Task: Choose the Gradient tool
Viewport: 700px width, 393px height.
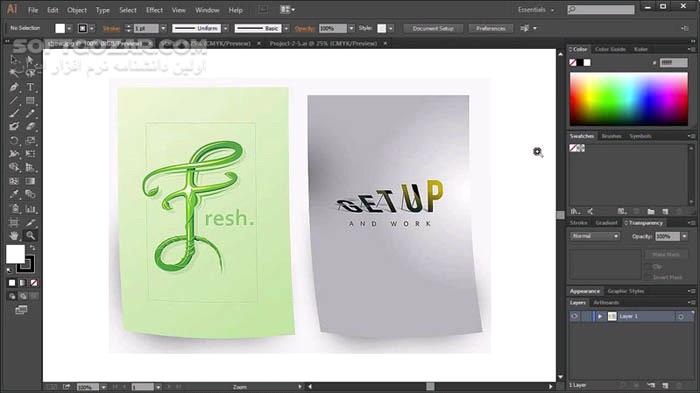Action: [x=30, y=181]
